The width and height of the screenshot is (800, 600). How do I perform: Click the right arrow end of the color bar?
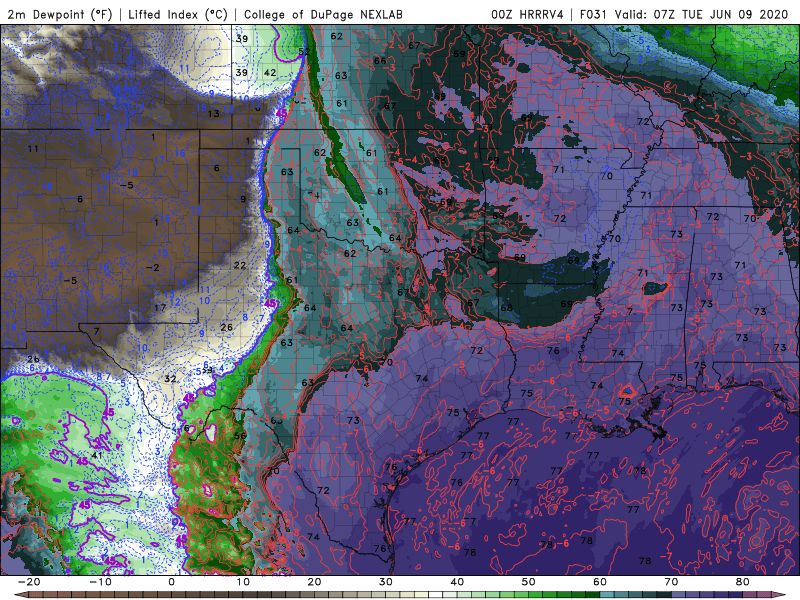coord(780,595)
